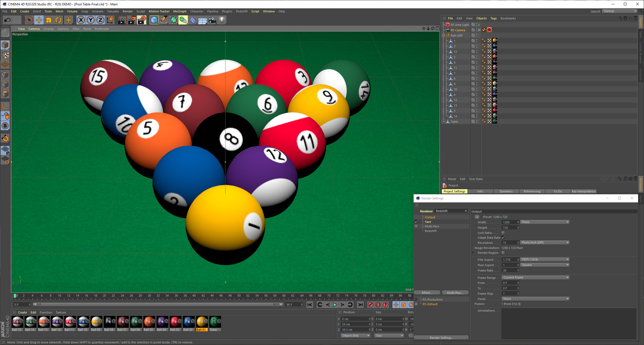Screen dimensions: 644x345
Task: Select the Ball 15 material thumbnail
Action: (17, 324)
